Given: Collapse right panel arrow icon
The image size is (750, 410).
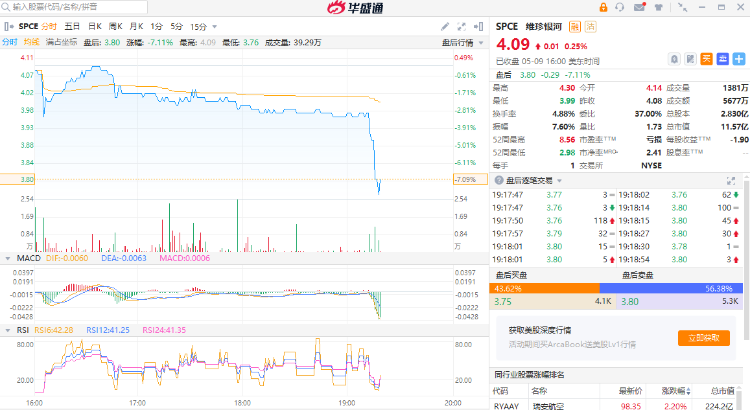Looking at the screenshot, I should pyautogui.click(x=478, y=26).
